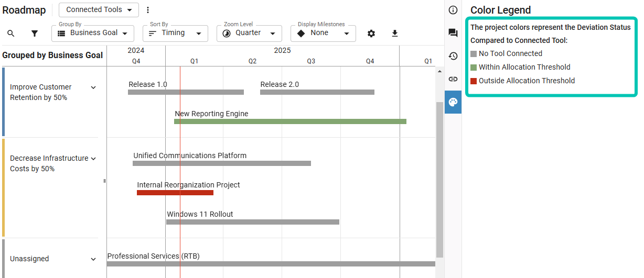Open the links panel icon
This screenshot has width=644, height=278.
453,79
